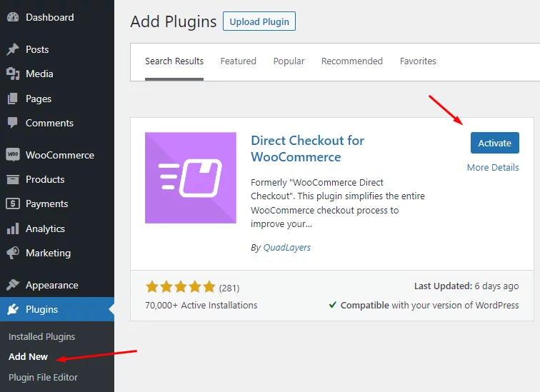Click the Plugins plug icon
This screenshot has height=392, width=540.
[x=13, y=309]
